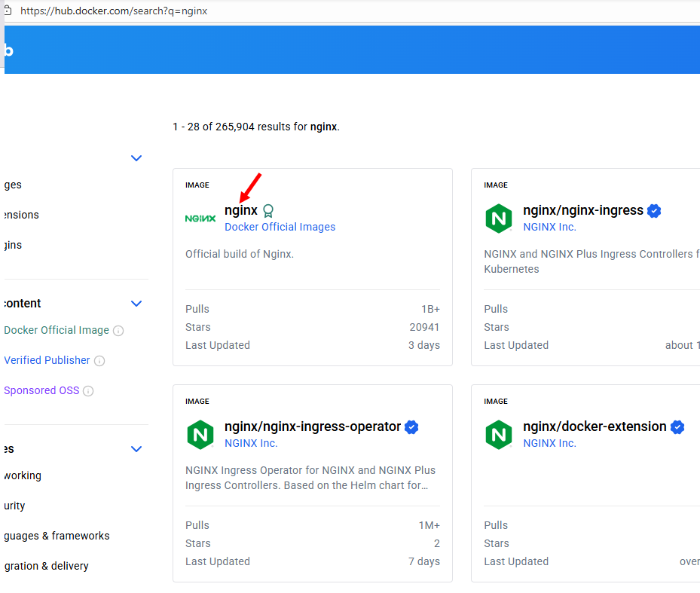Select the Networking category filter
The height and width of the screenshot is (593, 700).
[23, 475]
